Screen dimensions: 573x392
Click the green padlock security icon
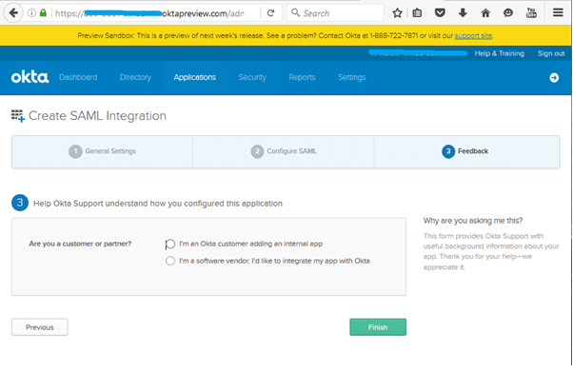(x=43, y=13)
